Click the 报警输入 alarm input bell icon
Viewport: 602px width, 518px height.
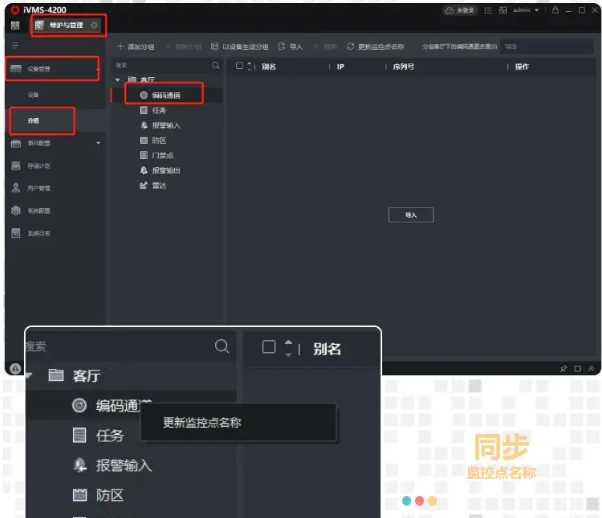click(144, 126)
